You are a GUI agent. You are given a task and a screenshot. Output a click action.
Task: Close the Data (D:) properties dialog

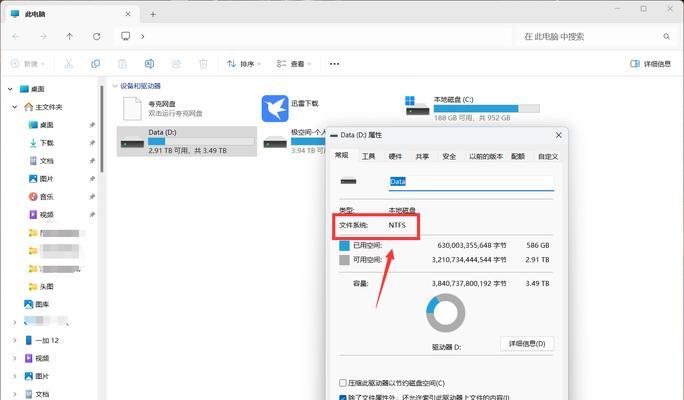tap(558, 135)
